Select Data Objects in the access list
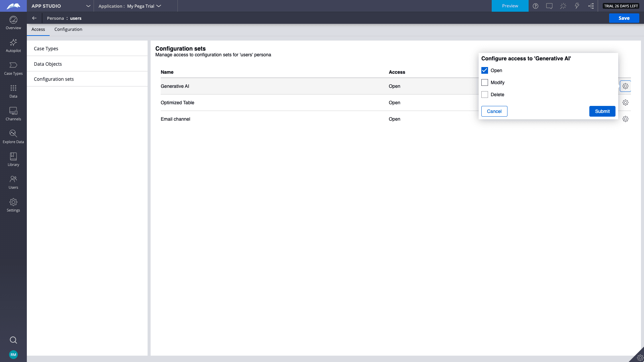The height and width of the screenshot is (362, 644). click(87, 64)
